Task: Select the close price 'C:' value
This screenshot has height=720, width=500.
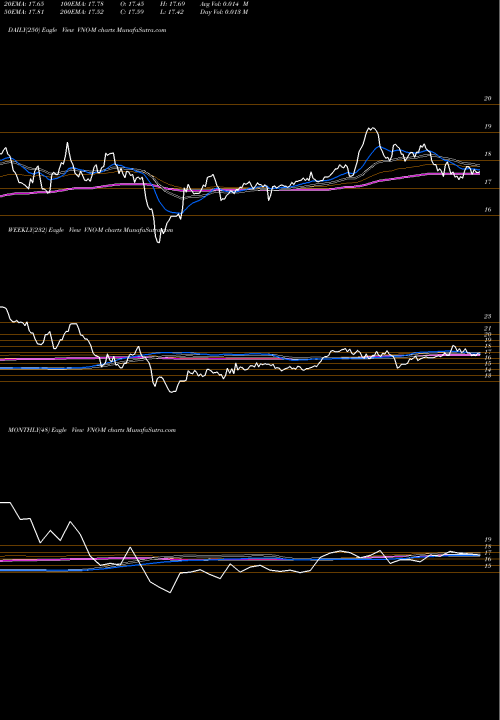Action: coord(132,12)
